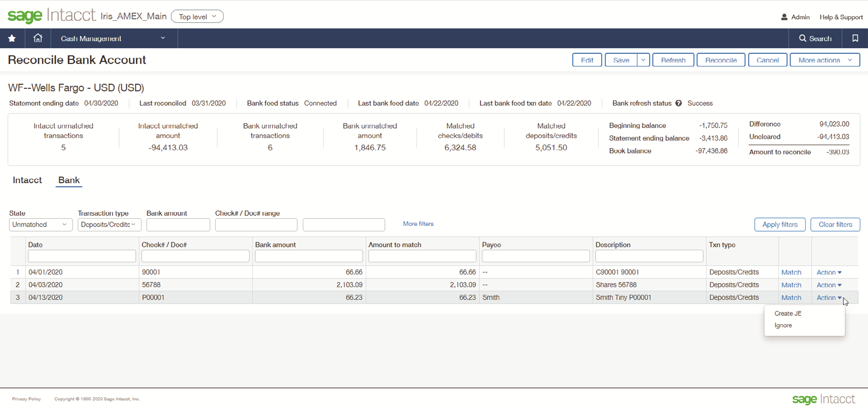
Task: Open the State filter dropdown
Action: pyautogui.click(x=41, y=224)
